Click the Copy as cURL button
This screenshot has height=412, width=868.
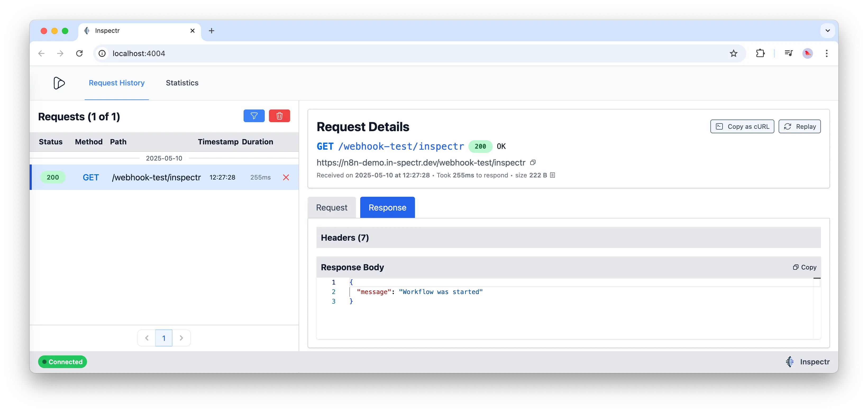[742, 126]
